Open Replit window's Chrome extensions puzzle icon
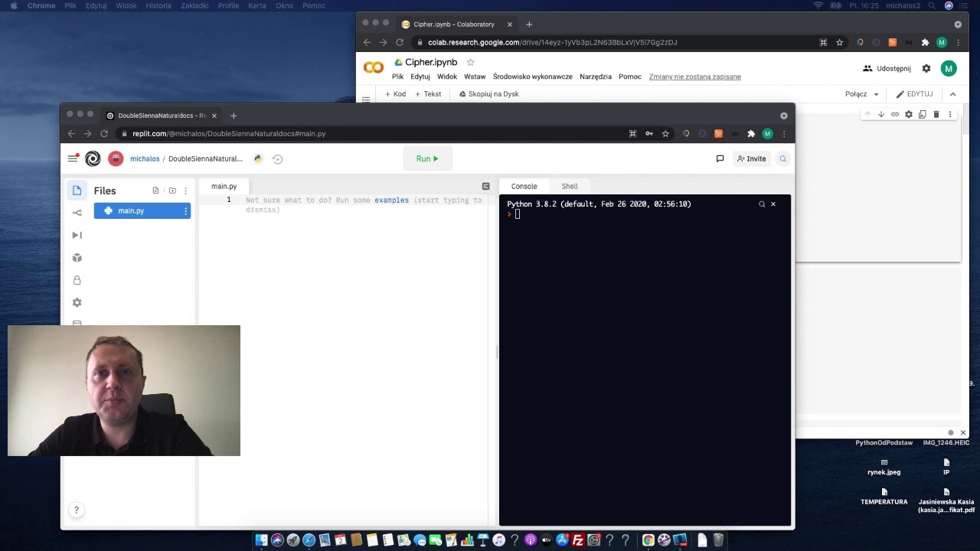This screenshot has height=551, width=980. [751, 133]
